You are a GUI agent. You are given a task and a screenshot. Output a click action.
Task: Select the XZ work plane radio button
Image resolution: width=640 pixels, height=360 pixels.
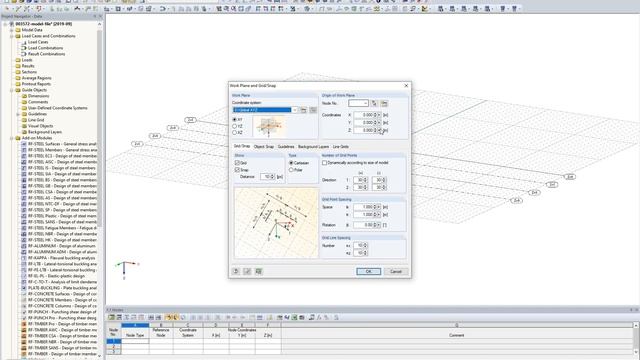pyautogui.click(x=235, y=132)
